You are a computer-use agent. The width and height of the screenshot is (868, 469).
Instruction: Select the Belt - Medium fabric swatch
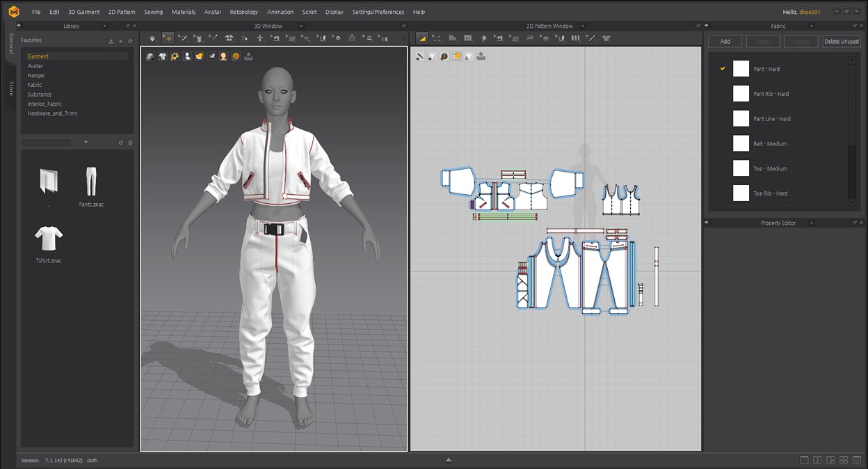click(741, 143)
